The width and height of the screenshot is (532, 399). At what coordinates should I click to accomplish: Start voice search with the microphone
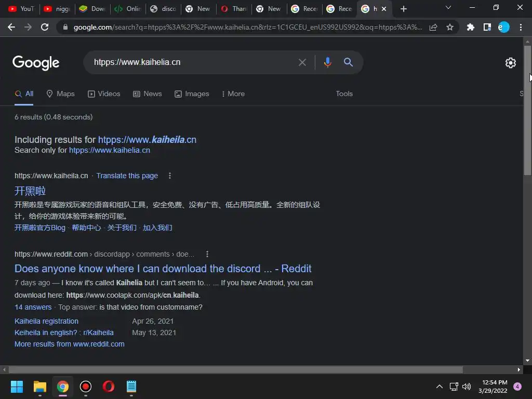coord(327,62)
